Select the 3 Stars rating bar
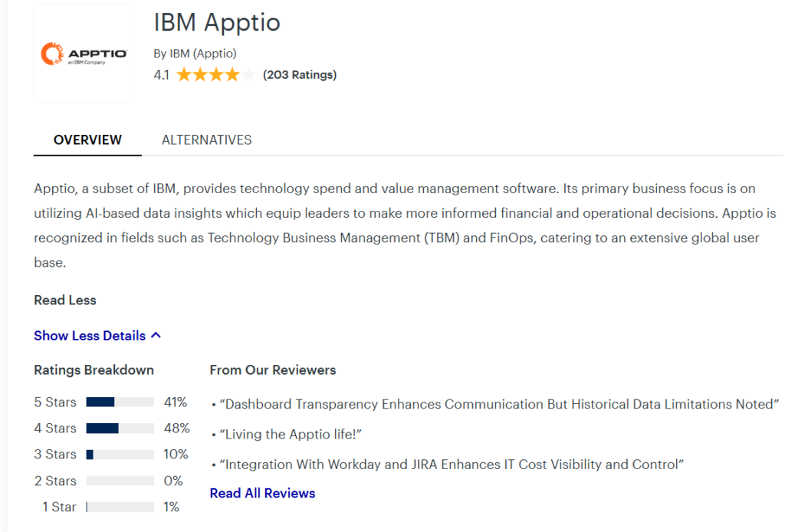The image size is (785, 532). pyautogui.click(x=120, y=455)
